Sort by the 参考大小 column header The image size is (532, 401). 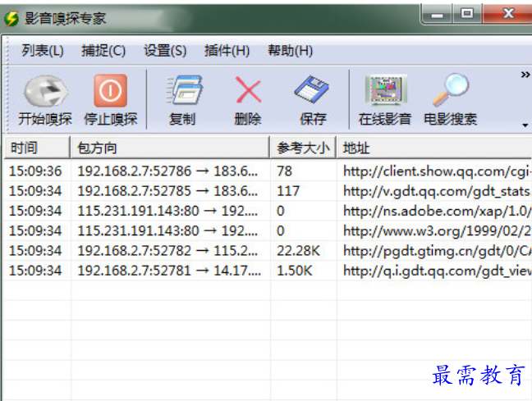pyautogui.click(x=303, y=148)
